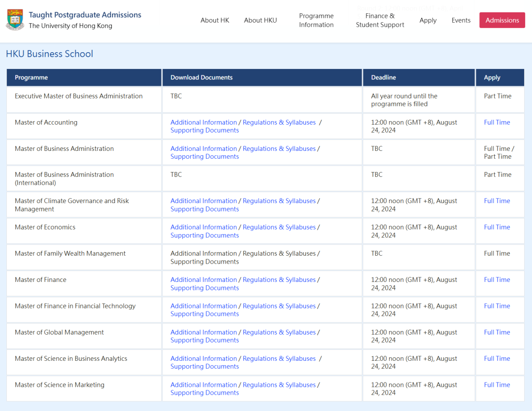The height and width of the screenshot is (411, 532).
Task: Open Business Analytics Additional Information
Action: click(203, 359)
